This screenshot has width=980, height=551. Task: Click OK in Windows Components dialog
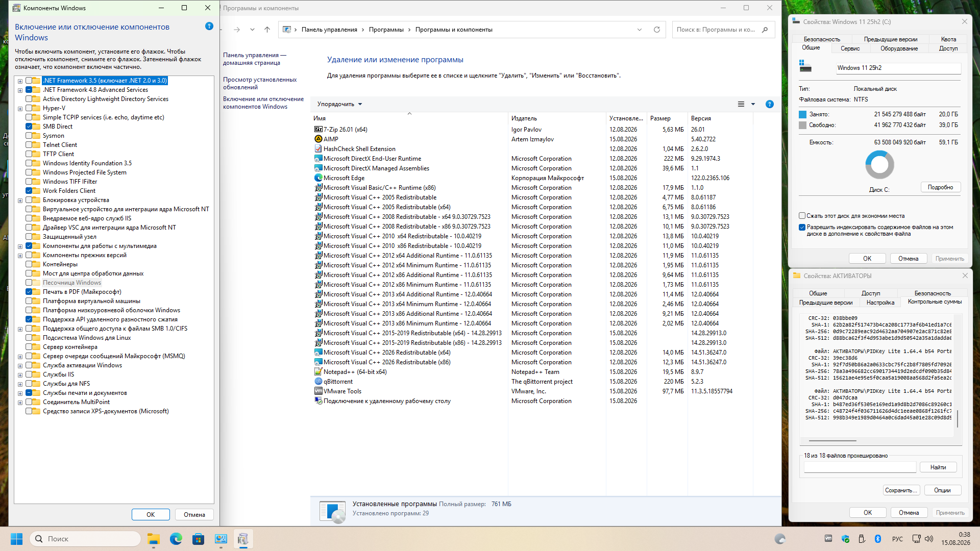tap(151, 515)
